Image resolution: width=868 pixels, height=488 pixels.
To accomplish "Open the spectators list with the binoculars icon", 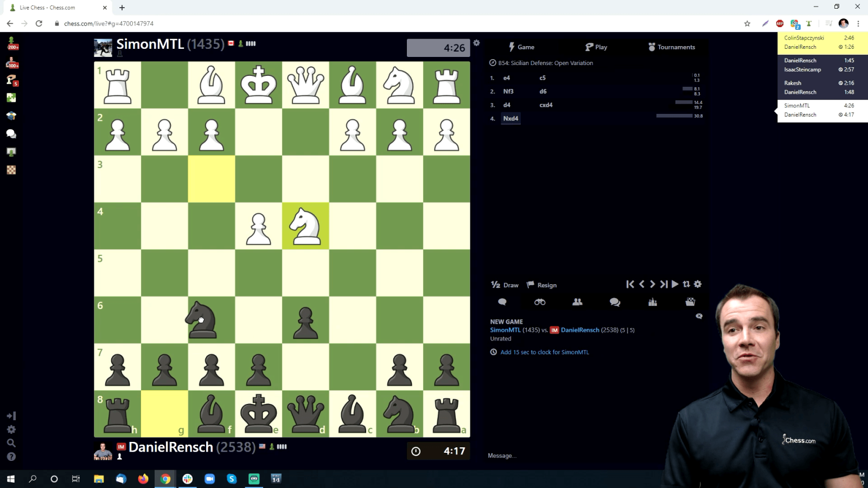I will point(539,302).
